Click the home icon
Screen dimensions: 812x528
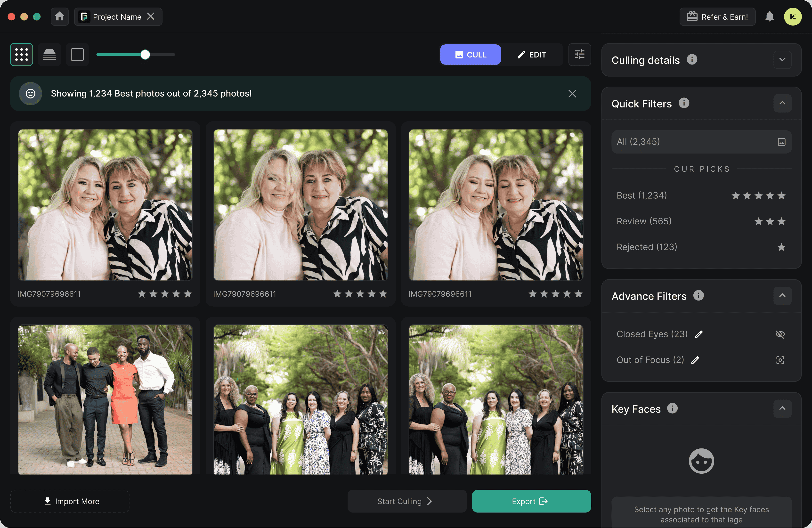(60, 16)
